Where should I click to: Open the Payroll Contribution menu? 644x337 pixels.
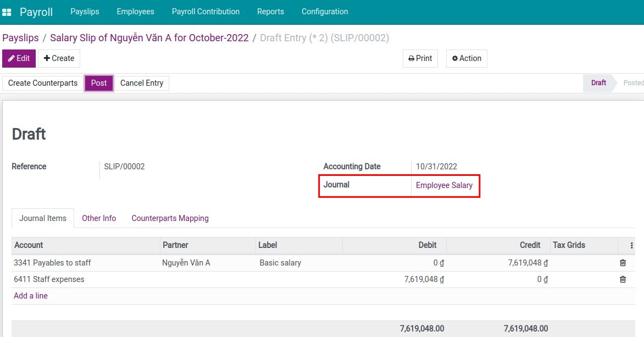coord(206,11)
